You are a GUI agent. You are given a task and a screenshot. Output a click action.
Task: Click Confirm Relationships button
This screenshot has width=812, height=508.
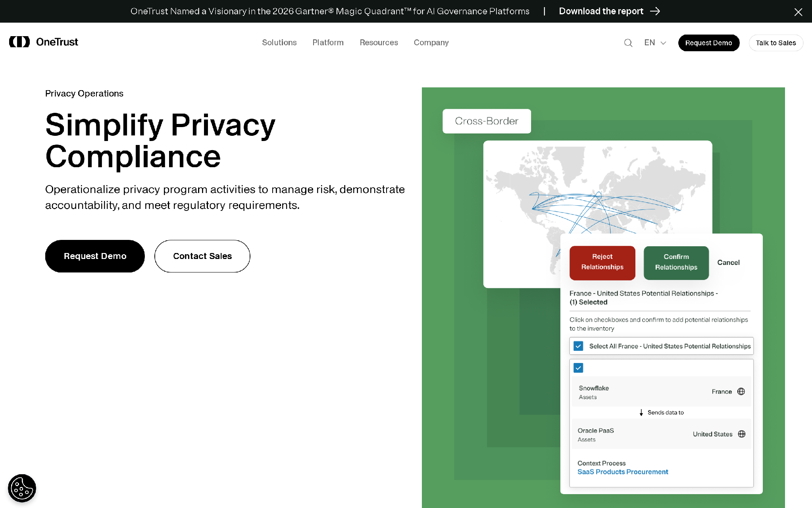pyautogui.click(x=676, y=263)
